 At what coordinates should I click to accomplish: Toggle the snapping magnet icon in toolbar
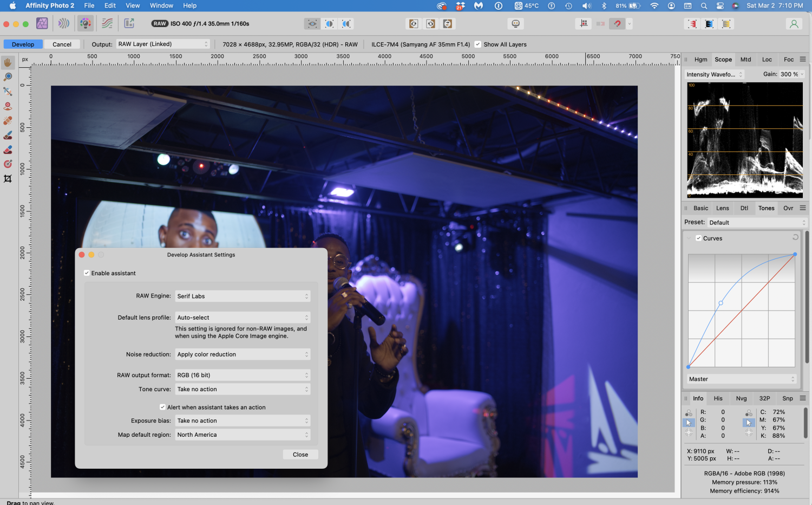pos(617,23)
